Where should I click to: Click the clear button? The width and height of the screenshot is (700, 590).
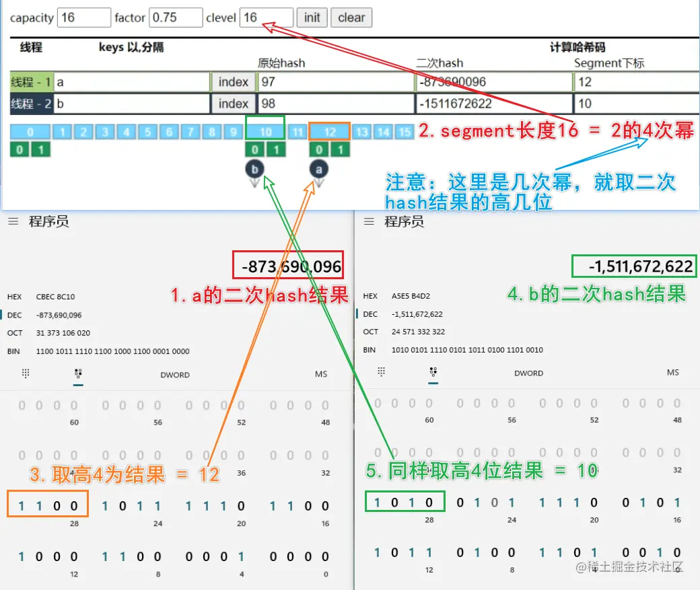[351, 17]
